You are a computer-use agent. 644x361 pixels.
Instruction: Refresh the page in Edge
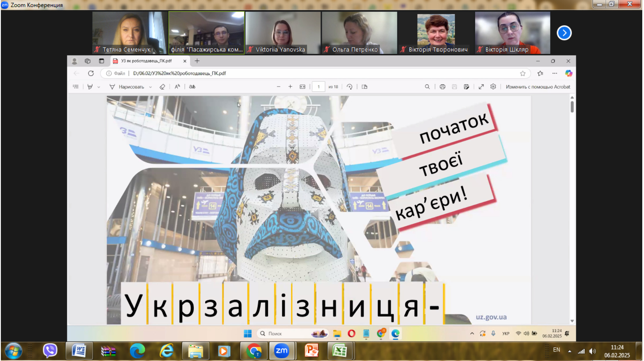pyautogui.click(x=91, y=73)
